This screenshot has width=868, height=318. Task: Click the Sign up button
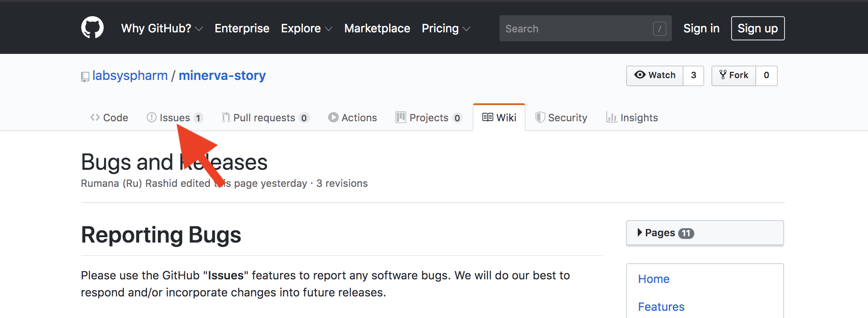pyautogui.click(x=758, y=28)
